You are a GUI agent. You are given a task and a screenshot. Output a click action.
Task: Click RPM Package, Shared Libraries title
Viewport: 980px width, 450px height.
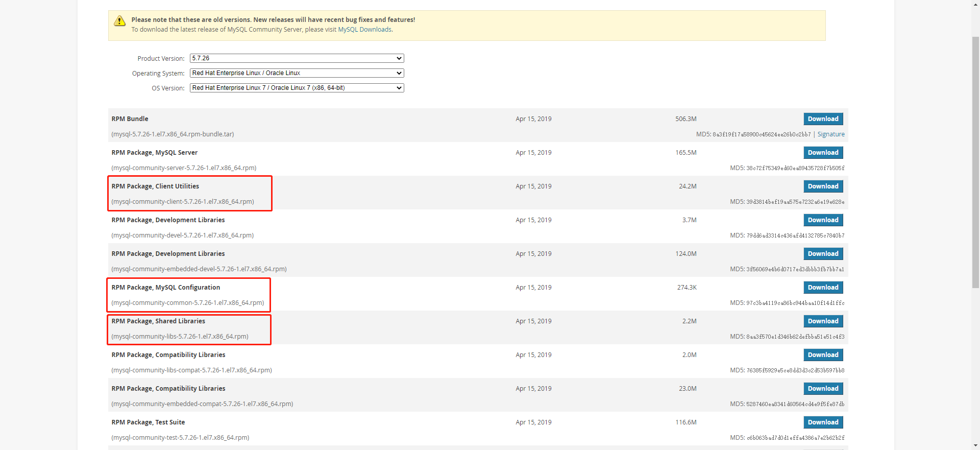(158, 321)
